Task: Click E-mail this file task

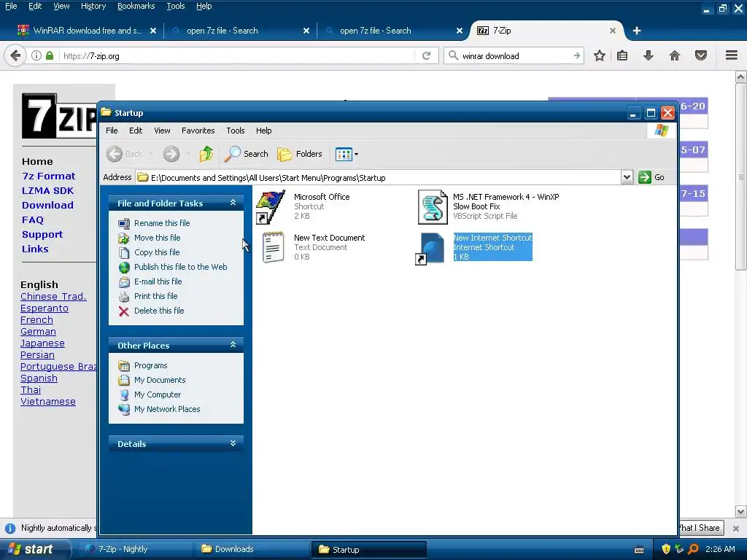Action: 158,281
